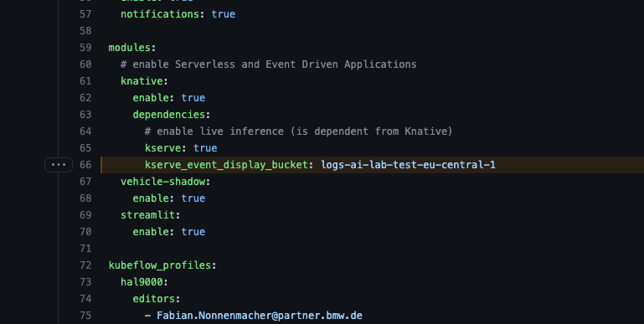Click 'true' value on knative enable line
Image resolution: width=644 pixels, height=324 pixels.
coord(193,98)
